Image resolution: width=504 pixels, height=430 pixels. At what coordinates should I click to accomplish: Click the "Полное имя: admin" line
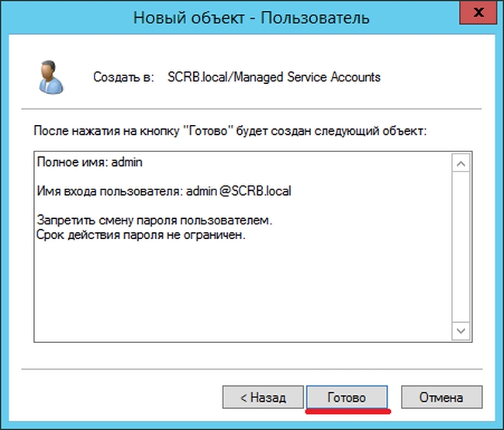(x=90, y=162)
